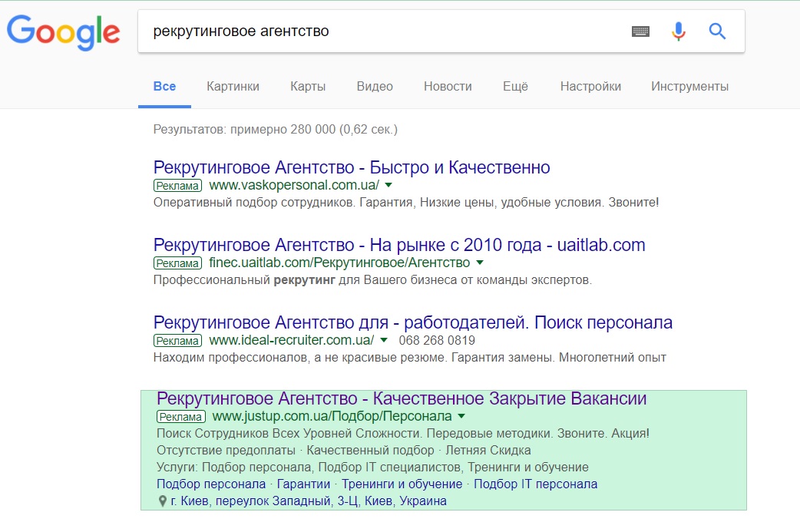Screen dimensions: 800x532
Task: Open ad titled Быстро и Качественно
Action: click(x=352, y=167)
